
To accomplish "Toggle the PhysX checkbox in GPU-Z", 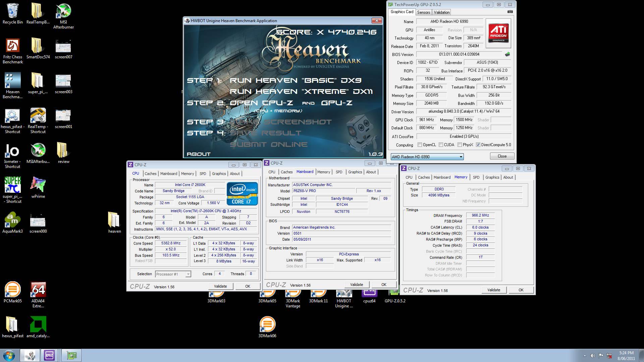I will click(x=460, y=145).
